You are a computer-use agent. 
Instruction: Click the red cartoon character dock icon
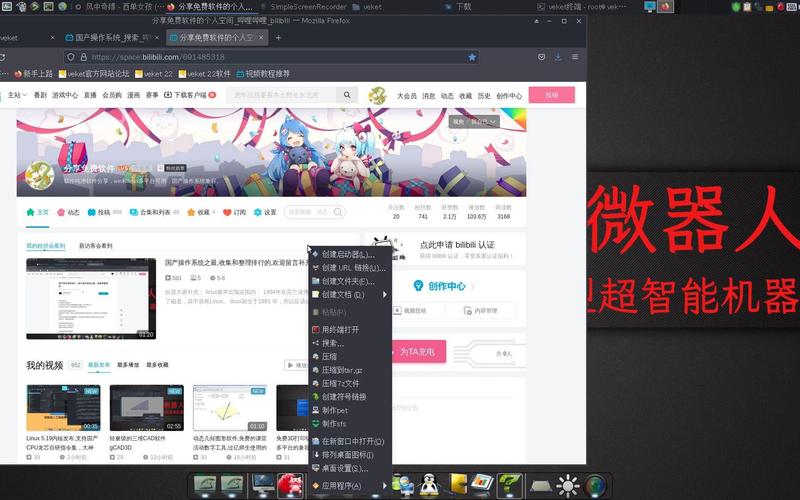coord(290,485)
